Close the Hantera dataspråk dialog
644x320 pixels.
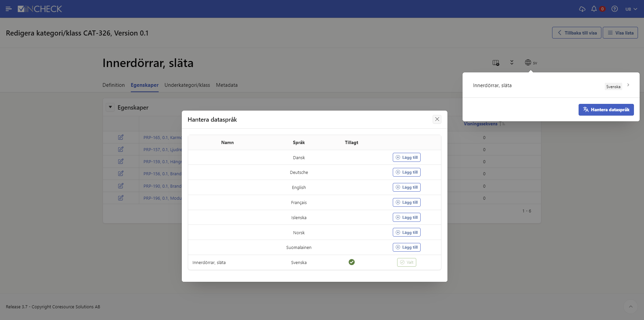(437, 119)
